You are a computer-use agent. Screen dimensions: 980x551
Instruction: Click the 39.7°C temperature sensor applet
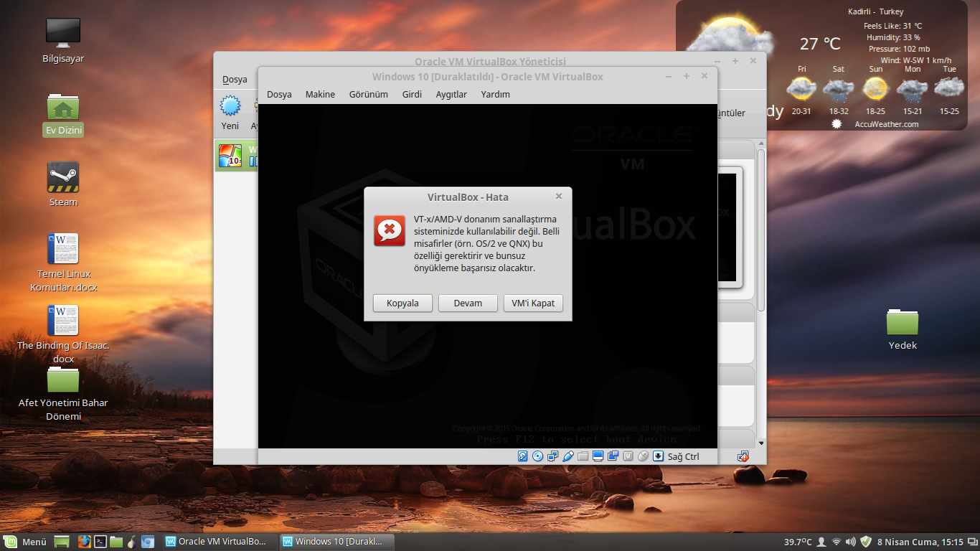(798, 542)
